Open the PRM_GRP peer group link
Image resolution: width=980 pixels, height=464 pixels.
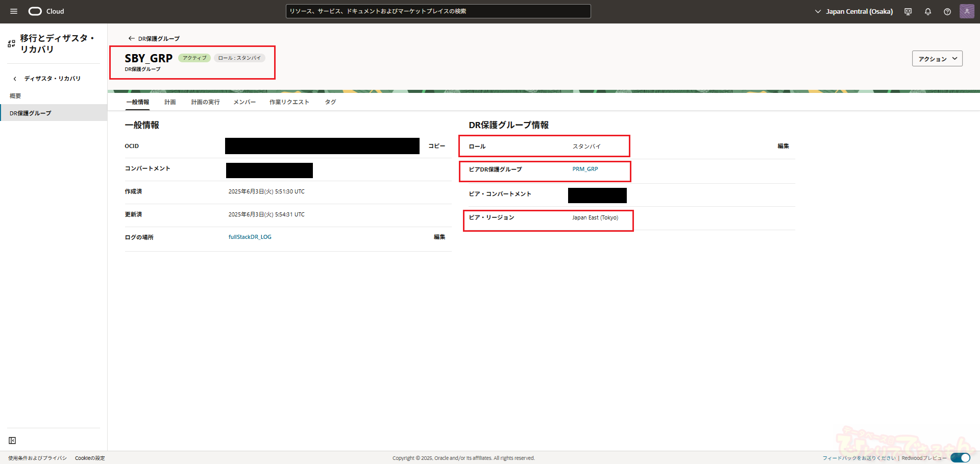point(585,169)
